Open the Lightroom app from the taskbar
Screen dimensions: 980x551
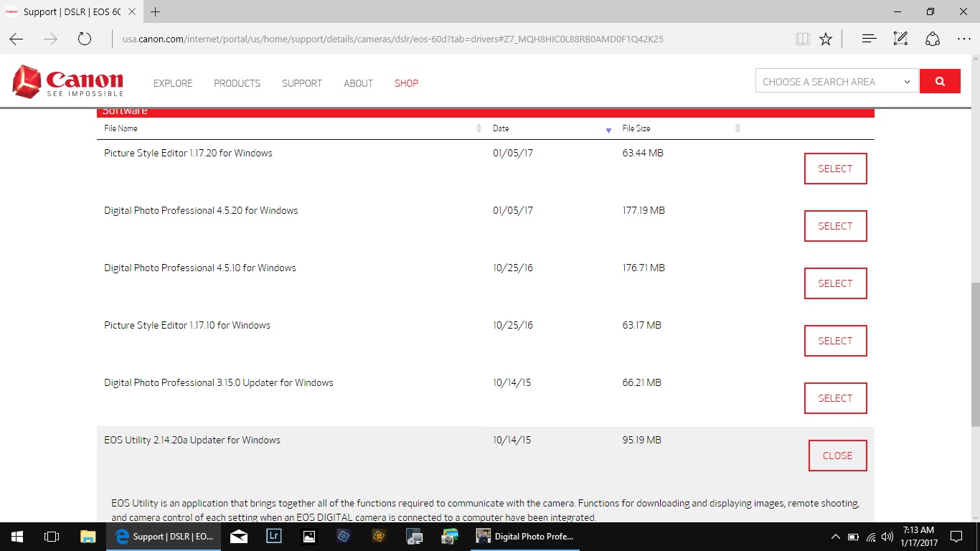coord(274,536)
